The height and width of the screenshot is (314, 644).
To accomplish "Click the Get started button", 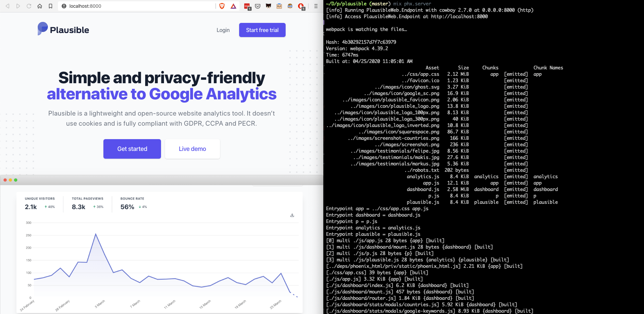I will coord(132,149).
